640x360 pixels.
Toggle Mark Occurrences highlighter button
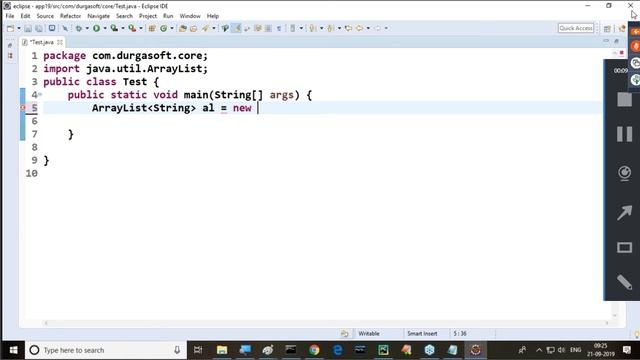tap(236, 28)
